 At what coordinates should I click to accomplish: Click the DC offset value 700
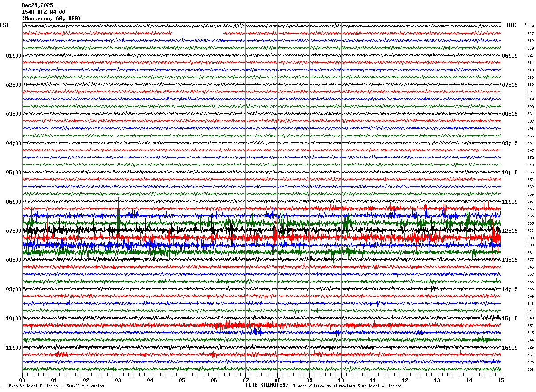pyautogui.click(x=530, y=231)
